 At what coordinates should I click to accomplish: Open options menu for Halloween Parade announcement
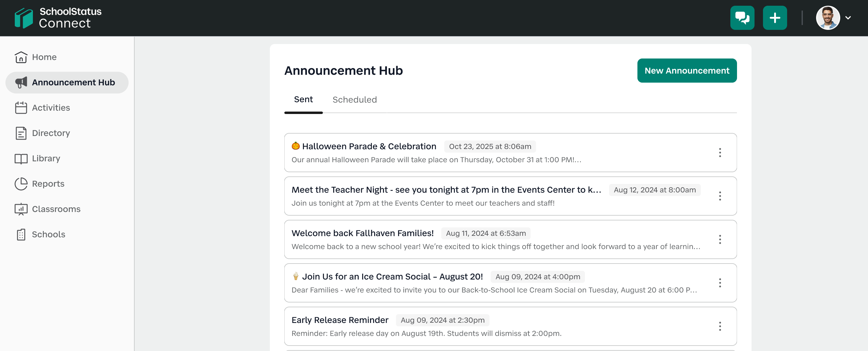point(720,153)
